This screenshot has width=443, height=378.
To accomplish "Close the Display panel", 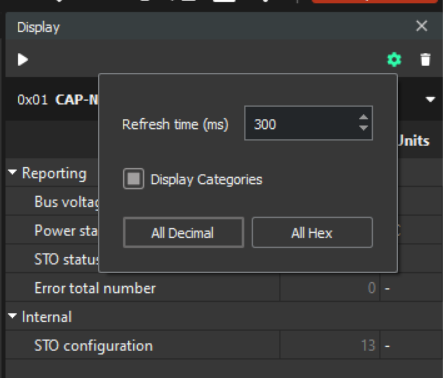I will point(422,26).
